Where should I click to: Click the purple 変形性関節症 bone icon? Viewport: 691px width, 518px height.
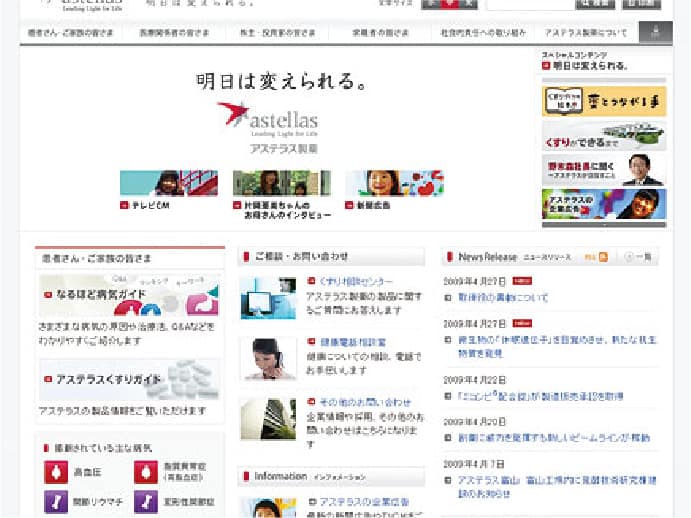(x=146, y=502)
